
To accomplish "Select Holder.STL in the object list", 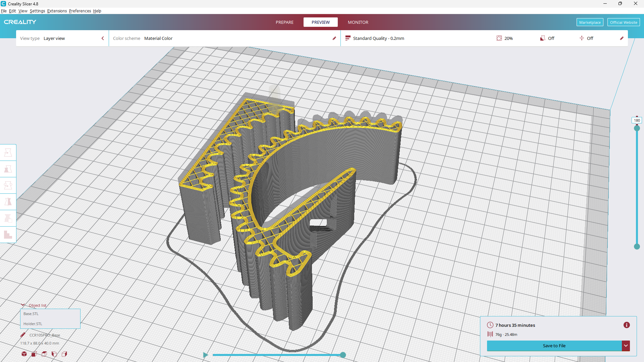I will click(33, 324).
